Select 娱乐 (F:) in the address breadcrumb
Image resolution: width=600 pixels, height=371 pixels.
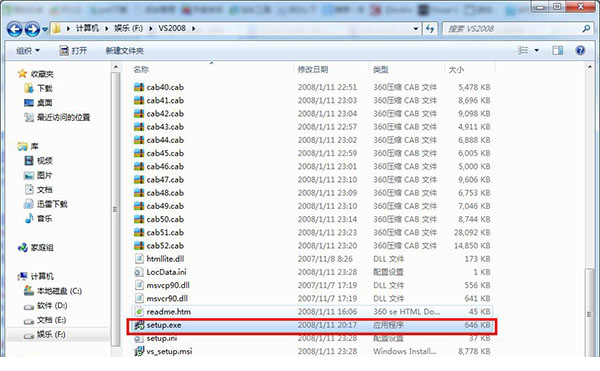pyautogui.click(x=129, y=28)
